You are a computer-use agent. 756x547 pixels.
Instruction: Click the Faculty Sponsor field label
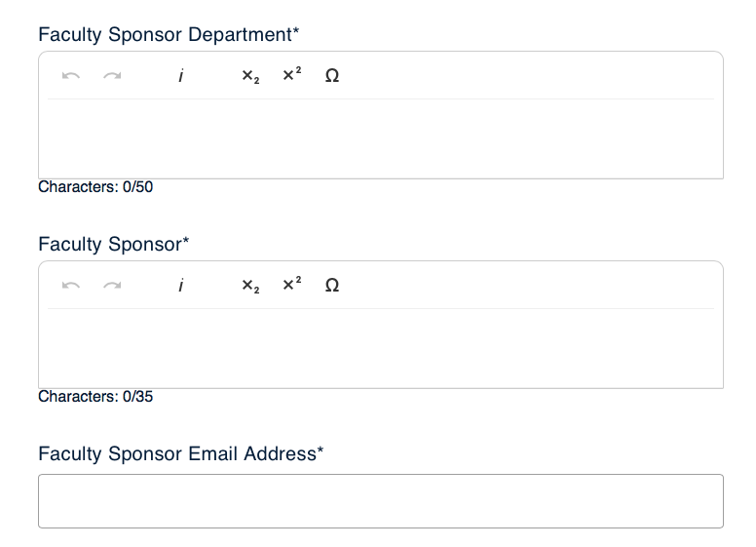point(113,245)
